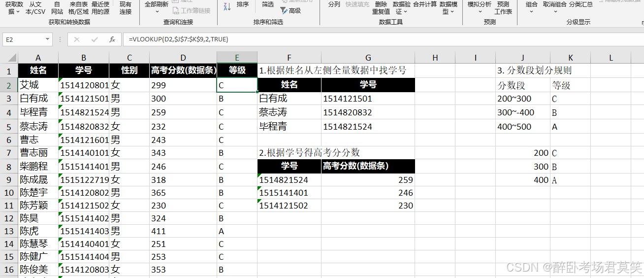Select column E header
Image resolution: width=644 pixels, height=278 pixels.
(x=237, y=58)
